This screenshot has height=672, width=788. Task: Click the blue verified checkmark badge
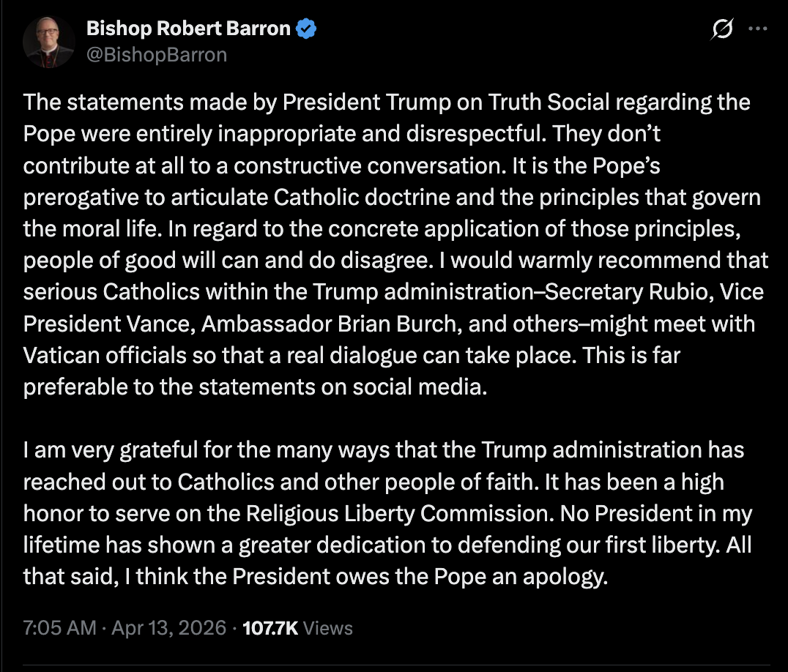coord(307,29)
